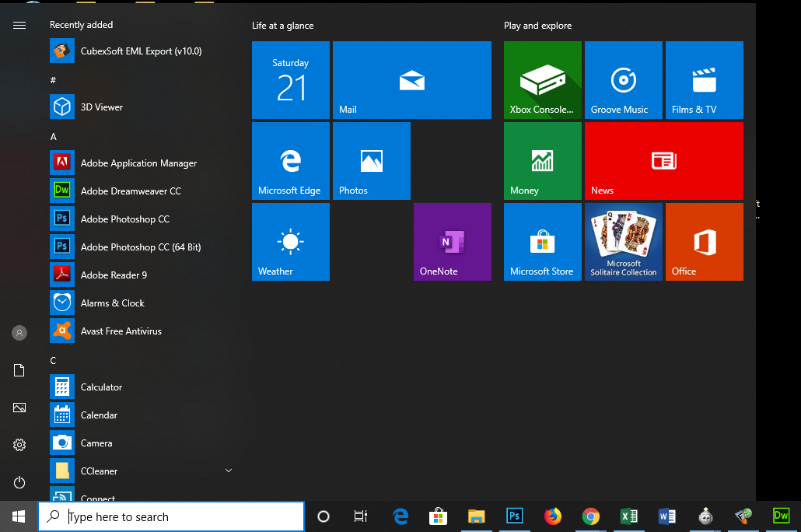Image resolution: width=801 pixels, height=532 pixels.
Task: Open Microsoft Store from taskbar
Action: pyautogui.click(x=439, y=516)
